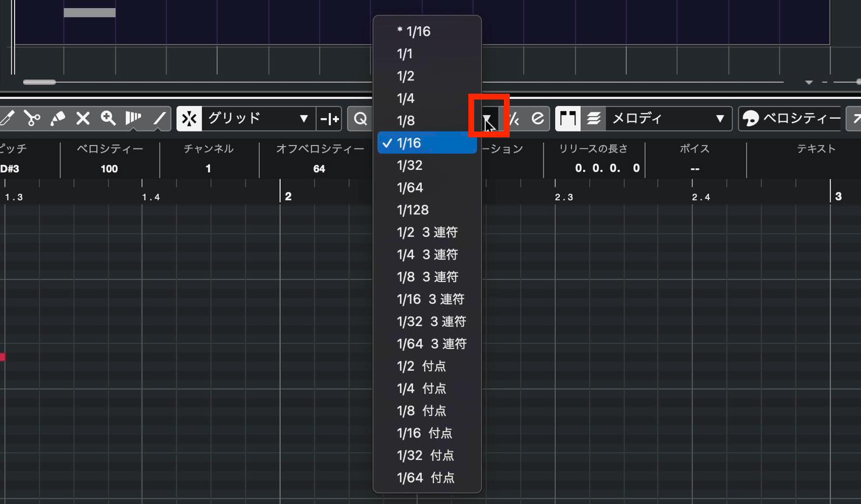Open the グリッド snap type dropdown
Screen dimensions: 861x504
[258, 119]
